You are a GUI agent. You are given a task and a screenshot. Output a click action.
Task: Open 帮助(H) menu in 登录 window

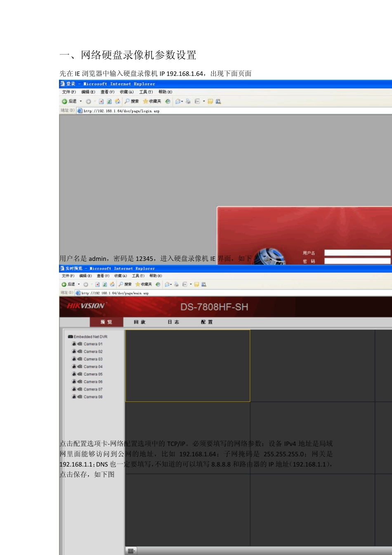click(165, 92)
